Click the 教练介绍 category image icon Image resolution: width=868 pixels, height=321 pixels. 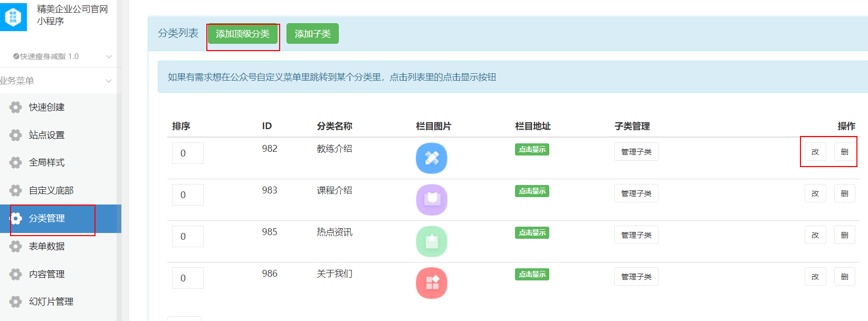pyautogui.click(x=431, y=158)
